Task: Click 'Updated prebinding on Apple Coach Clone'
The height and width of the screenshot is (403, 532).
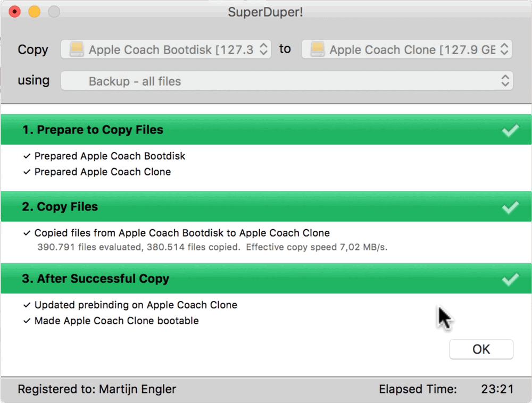Action: point(136,305)
